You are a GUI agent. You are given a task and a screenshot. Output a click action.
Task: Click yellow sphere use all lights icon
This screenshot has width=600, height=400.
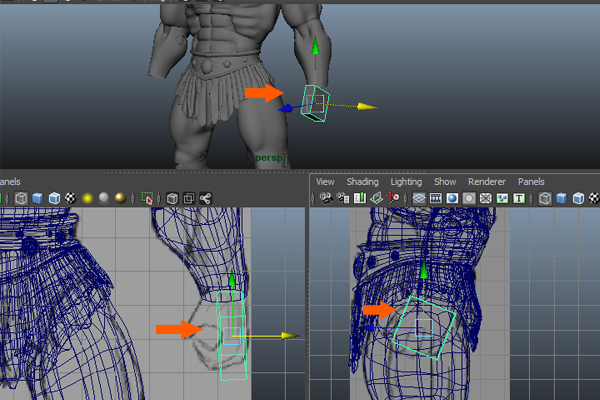coord(87,199)
